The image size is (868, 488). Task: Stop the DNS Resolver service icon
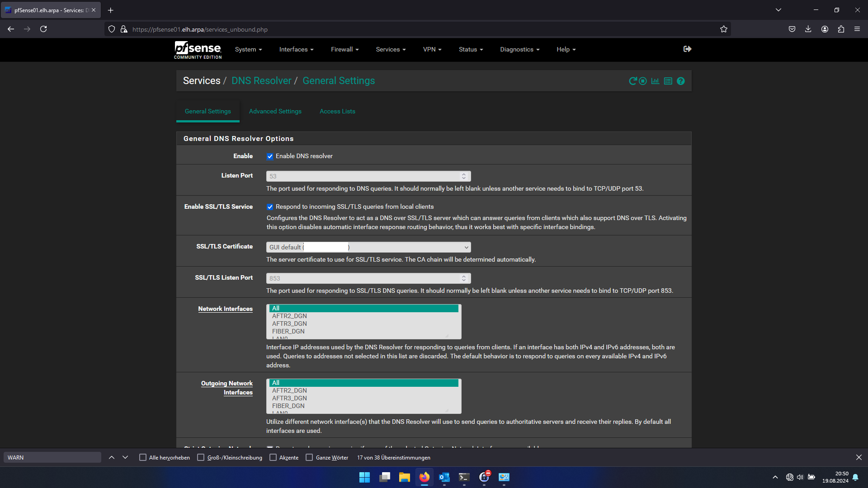coord(643,81)
